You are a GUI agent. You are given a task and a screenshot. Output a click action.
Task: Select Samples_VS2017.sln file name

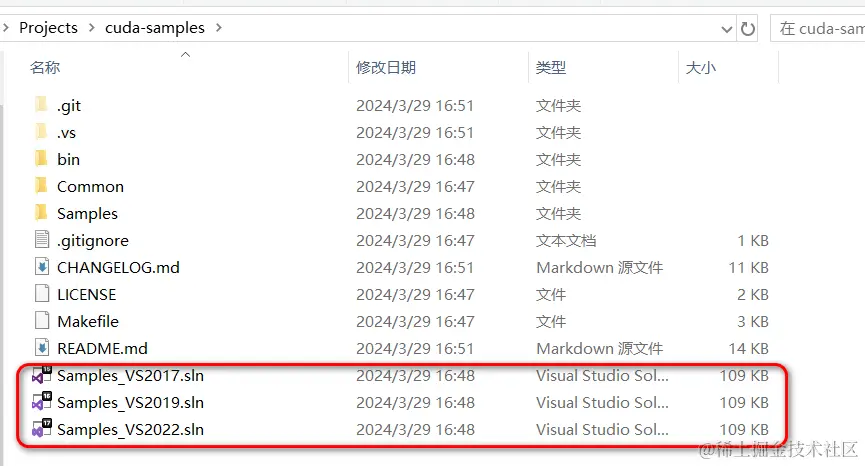click(131, 376)
